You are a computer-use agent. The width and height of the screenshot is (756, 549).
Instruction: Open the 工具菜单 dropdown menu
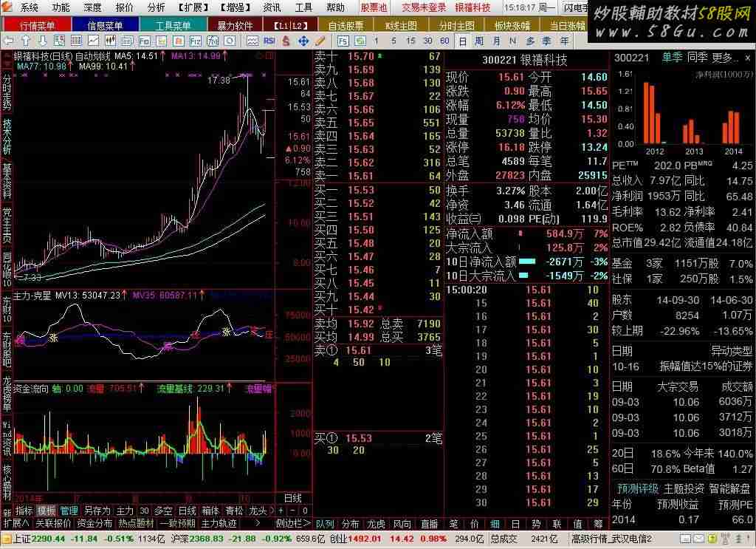173,25
